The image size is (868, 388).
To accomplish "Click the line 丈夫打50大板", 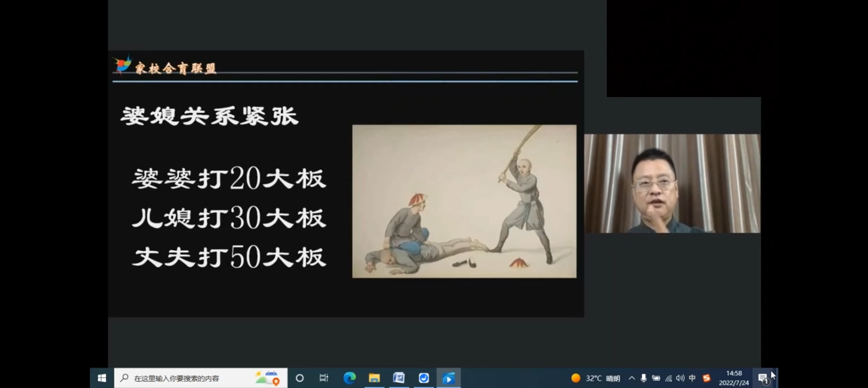I will 229,257.
